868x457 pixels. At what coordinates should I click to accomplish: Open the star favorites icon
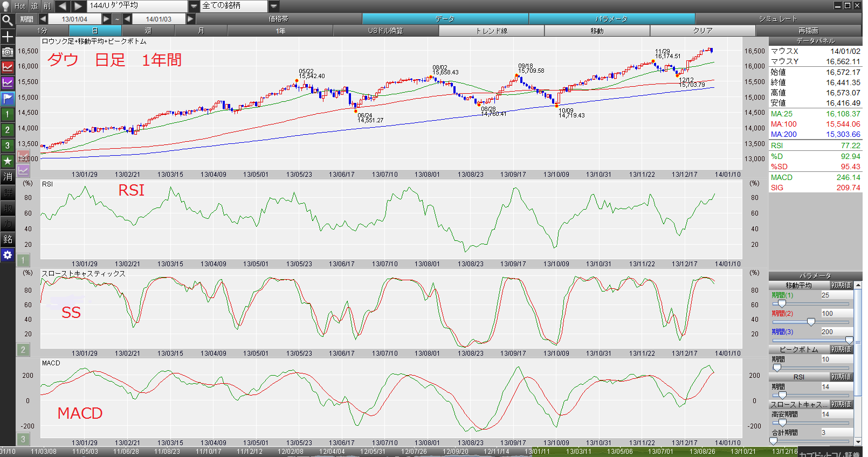pyautogui.click(x=8, y=161)
